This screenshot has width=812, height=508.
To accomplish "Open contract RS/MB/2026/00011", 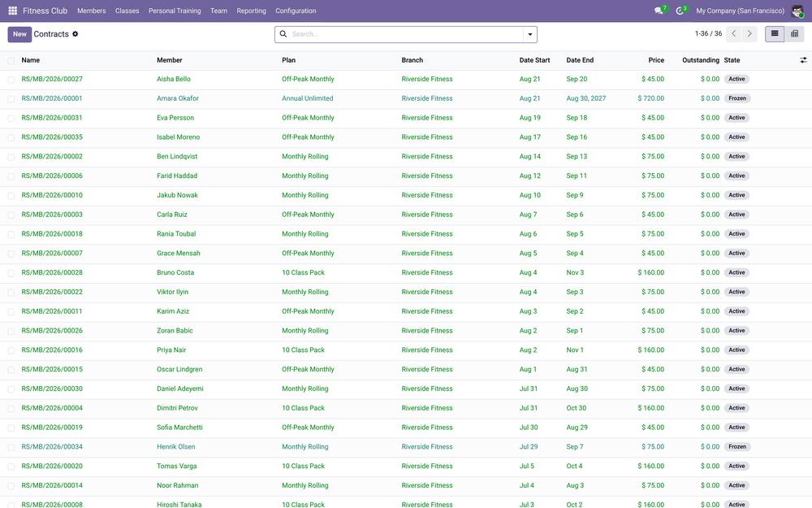I will 52,311.
